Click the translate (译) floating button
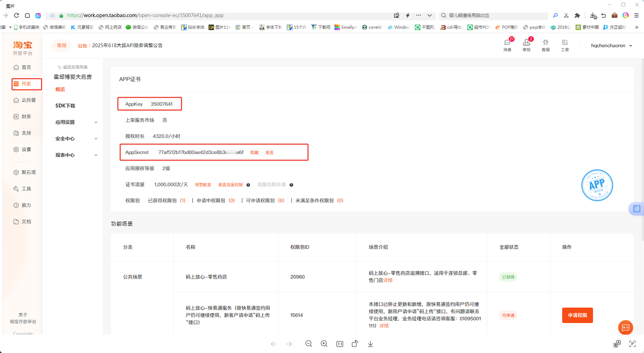 636,209
